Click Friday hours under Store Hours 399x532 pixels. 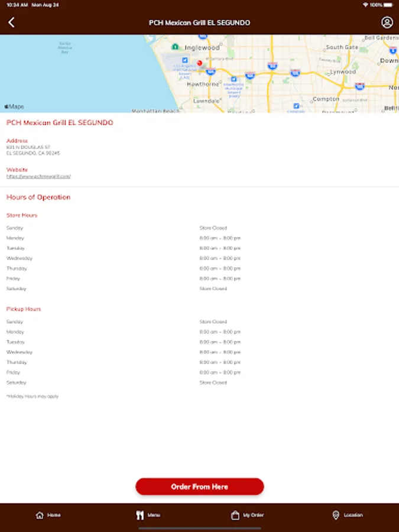coord(220,279)
